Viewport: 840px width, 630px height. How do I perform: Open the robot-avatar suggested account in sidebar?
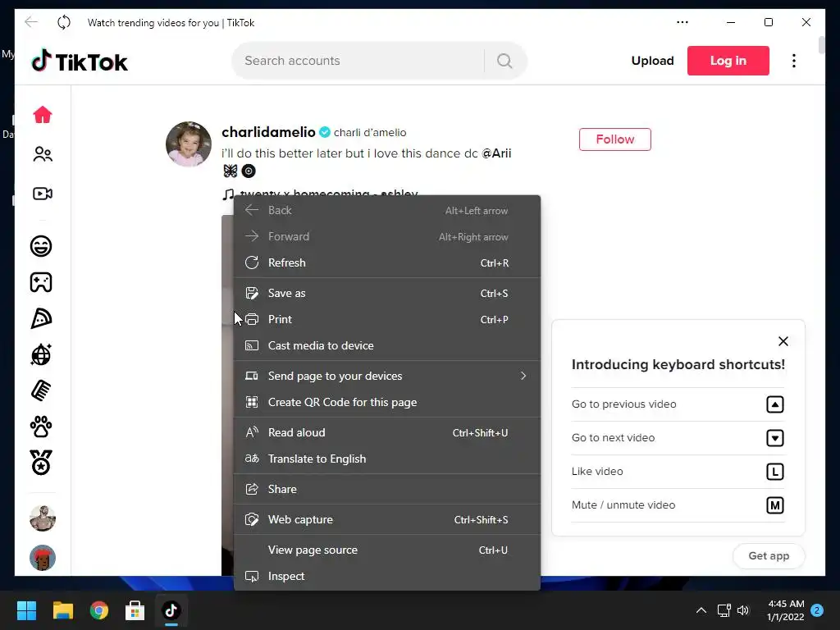[43, 518]
